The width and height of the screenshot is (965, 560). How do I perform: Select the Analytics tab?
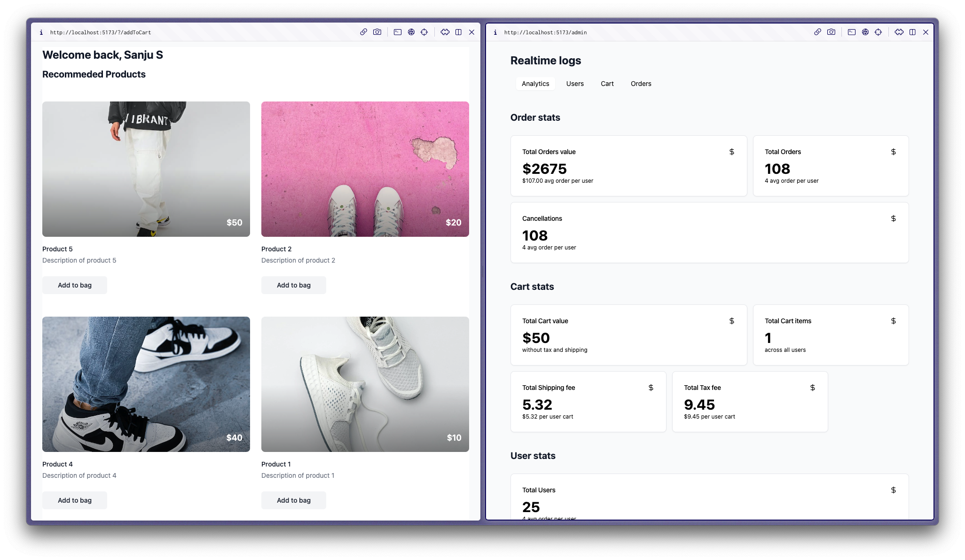click(535, 84)
